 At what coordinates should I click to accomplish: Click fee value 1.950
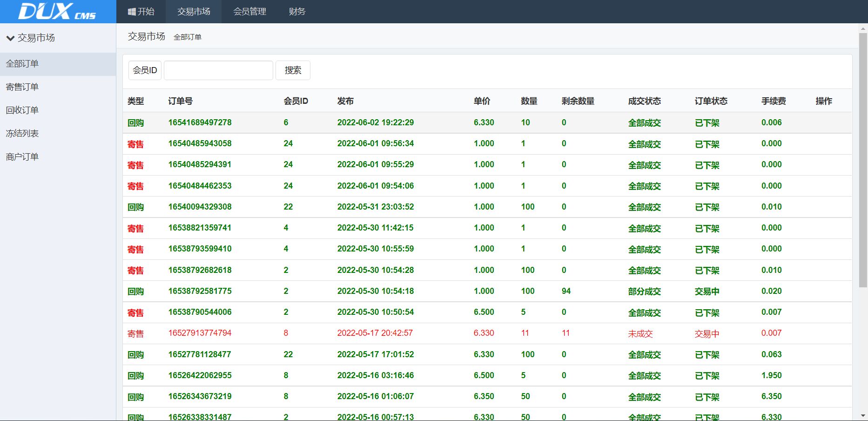point(772,375)
